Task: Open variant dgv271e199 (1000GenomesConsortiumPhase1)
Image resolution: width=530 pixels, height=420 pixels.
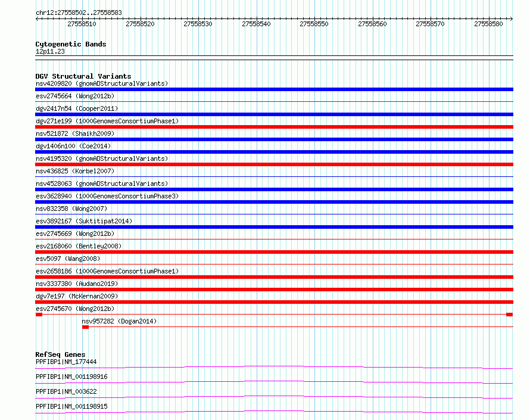Action: click(x=107, y=121)
